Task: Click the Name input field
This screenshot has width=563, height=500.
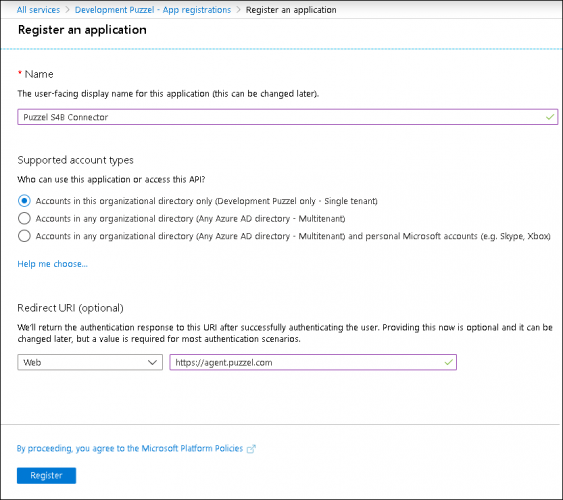Action: tap(288, 117)
